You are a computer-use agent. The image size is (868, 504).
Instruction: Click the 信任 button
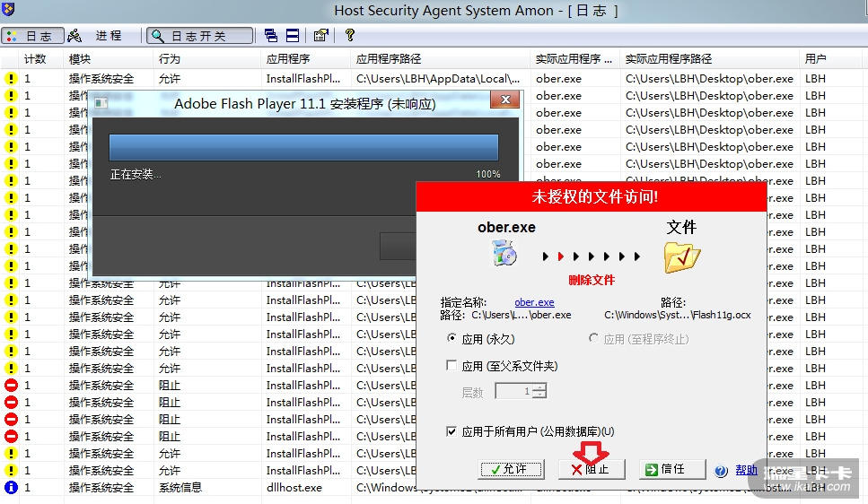(672, 469)
